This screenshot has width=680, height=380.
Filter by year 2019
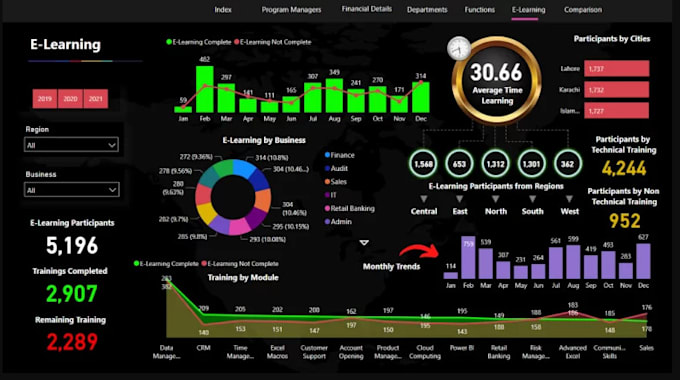45,99
